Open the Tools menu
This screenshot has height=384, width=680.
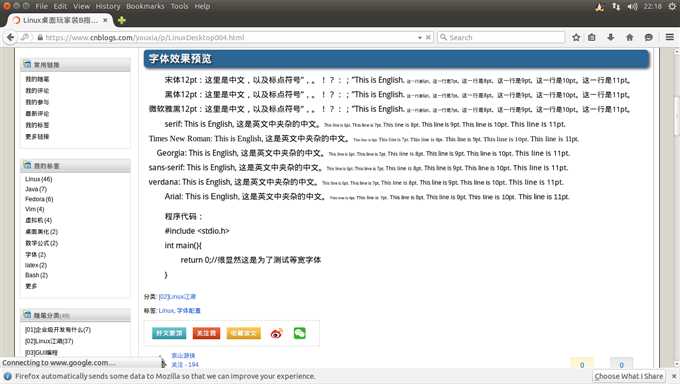(179, 6)
